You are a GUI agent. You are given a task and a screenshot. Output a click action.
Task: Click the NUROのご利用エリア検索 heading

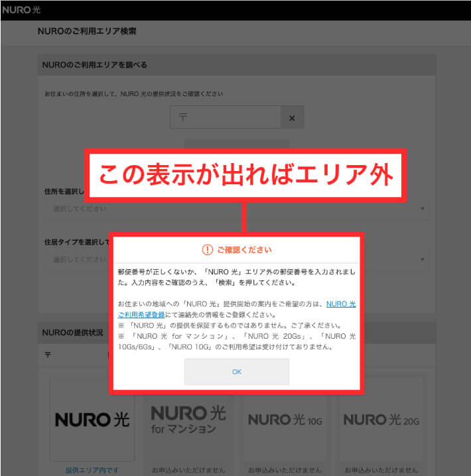point(87,31)
